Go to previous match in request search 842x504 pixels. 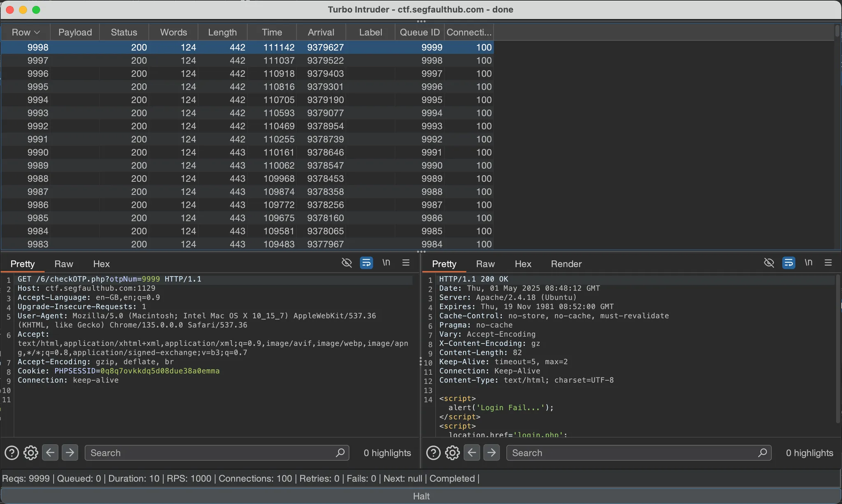(50, 453)
